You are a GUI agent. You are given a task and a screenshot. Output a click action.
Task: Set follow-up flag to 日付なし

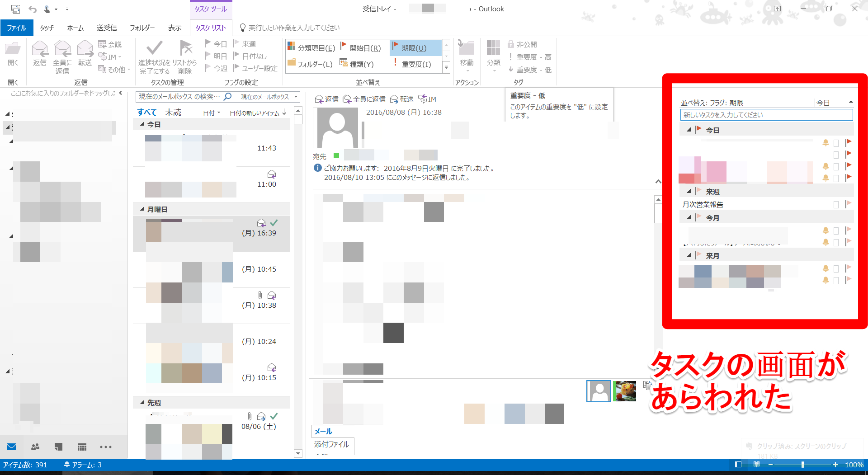coord(250,56)
